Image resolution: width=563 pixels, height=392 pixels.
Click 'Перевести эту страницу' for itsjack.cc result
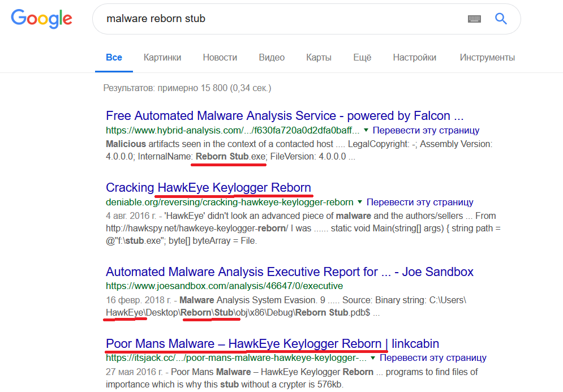[433, 358]
